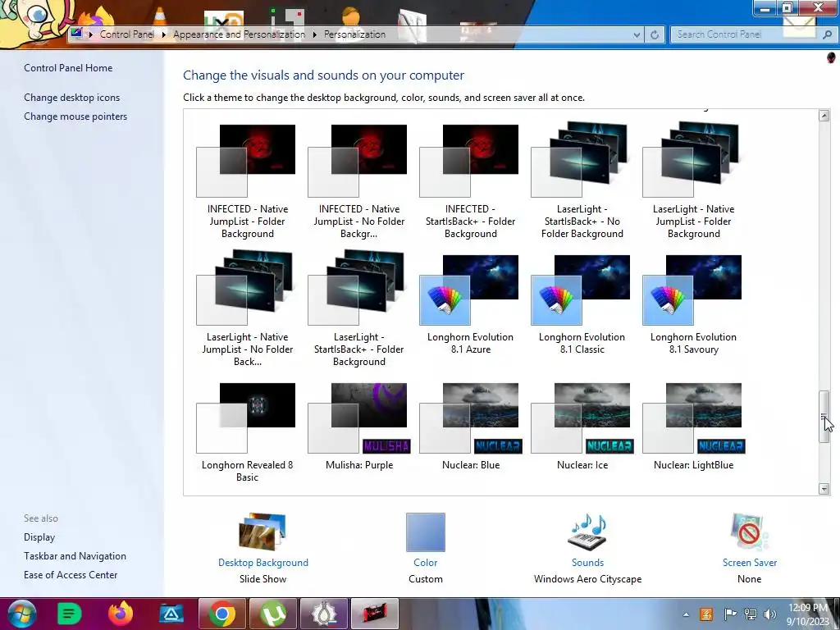Select LaserLight Native JumpList Folder Background theme
This screenshot has height=630, width=840.
click(x=693, y=181)
